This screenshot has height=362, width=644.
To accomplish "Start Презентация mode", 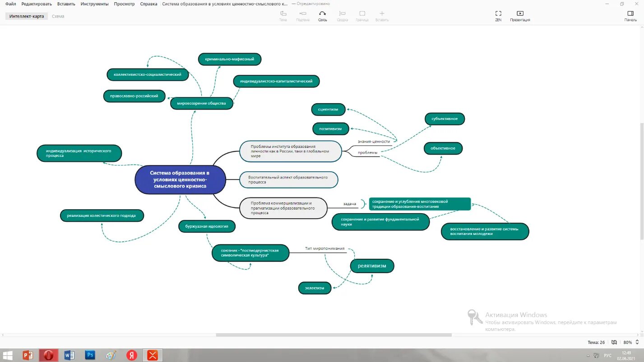I will pyautogui.click(x=520, y=16).
